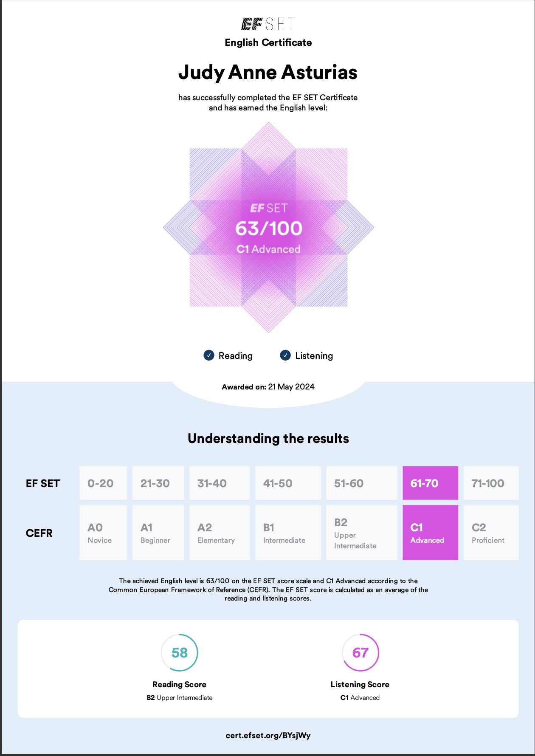This screenshot has width=535, height=756.
Task: Click the 63/100 score badge
Action: tap(268, 228)
